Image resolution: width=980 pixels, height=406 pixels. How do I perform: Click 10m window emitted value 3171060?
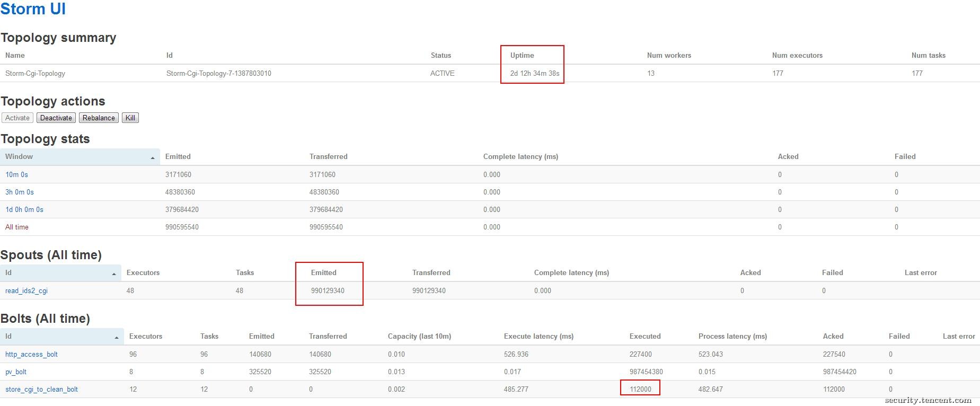(178, 174)
